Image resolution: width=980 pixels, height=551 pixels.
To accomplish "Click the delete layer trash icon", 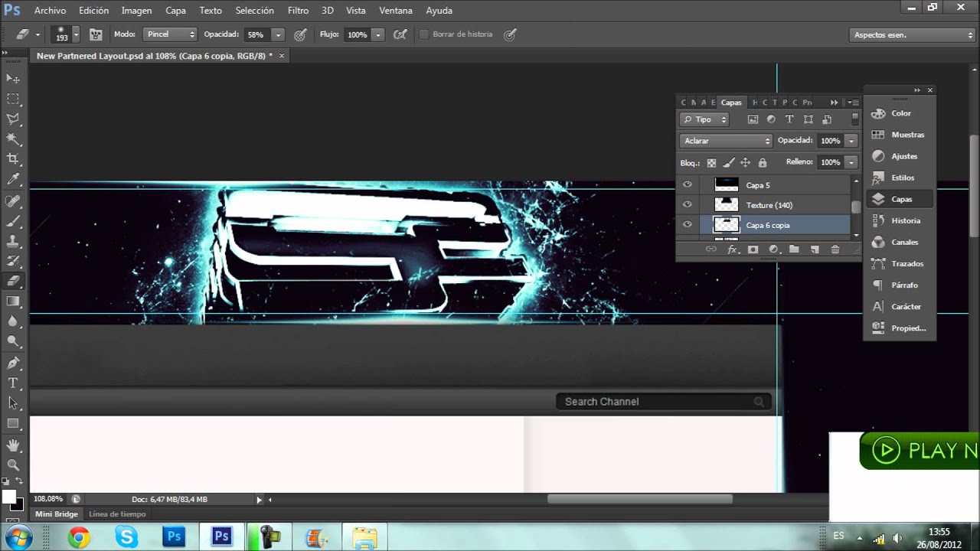I will [835, 249].
